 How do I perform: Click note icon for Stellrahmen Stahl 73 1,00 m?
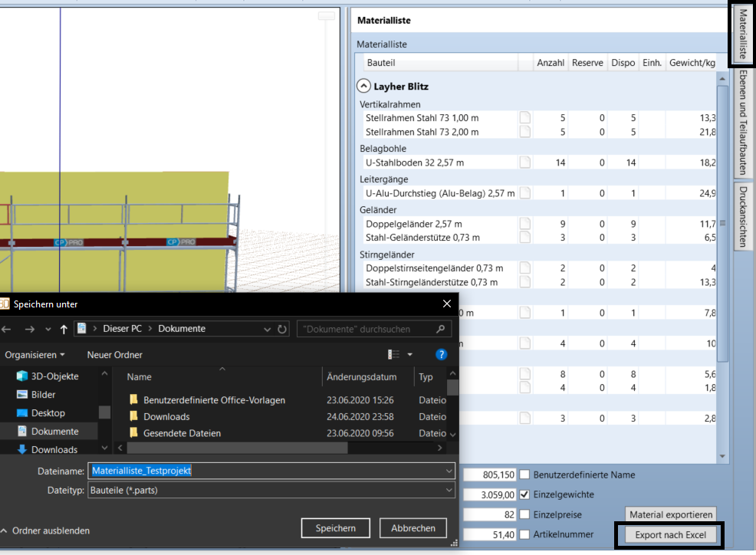(x=525, y=117)
